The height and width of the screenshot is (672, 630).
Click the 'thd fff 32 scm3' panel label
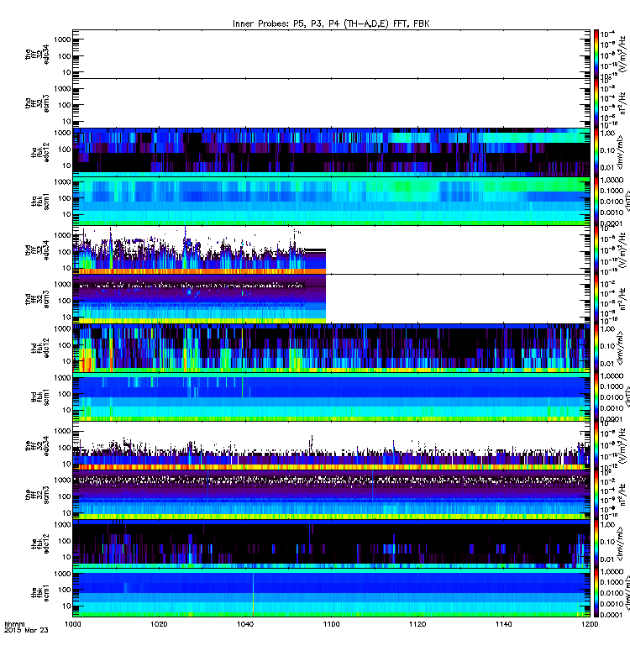point(37,299)
